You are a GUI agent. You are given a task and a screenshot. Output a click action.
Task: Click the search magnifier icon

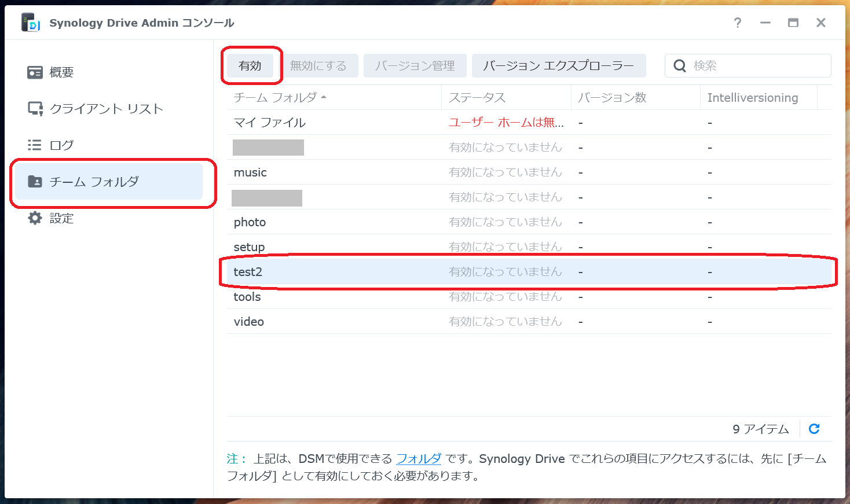[x=679, y=65]
